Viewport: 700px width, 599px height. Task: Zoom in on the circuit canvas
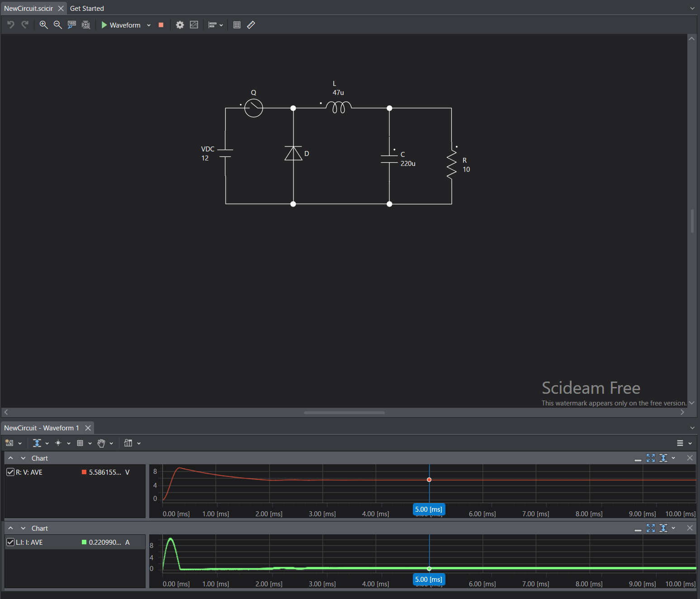click(43, 25)
